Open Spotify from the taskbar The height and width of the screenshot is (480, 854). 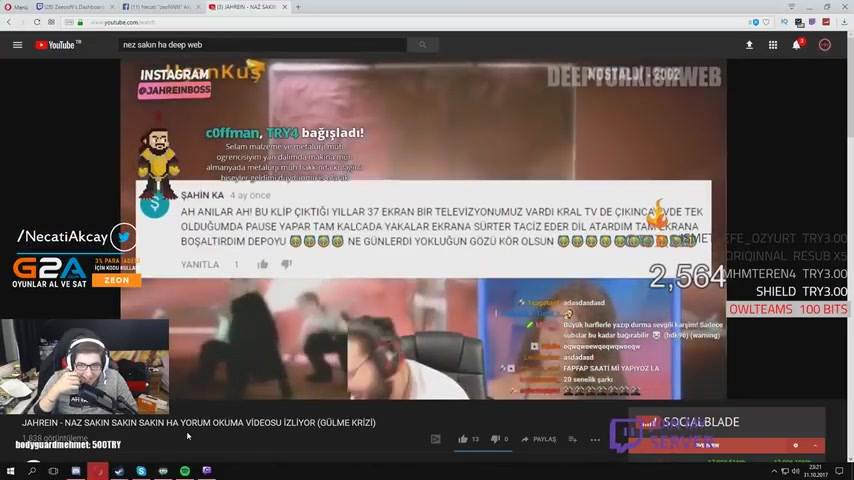tap(185, 471)
